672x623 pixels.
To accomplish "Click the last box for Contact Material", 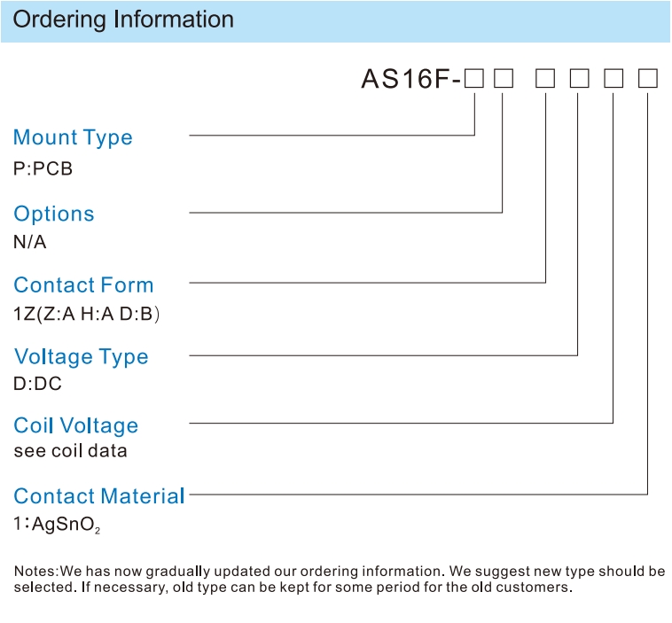I will 647,78.
